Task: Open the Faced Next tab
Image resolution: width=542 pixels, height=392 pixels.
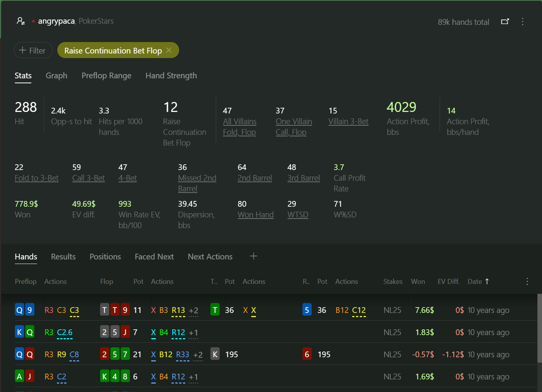Action: [154, 257]
